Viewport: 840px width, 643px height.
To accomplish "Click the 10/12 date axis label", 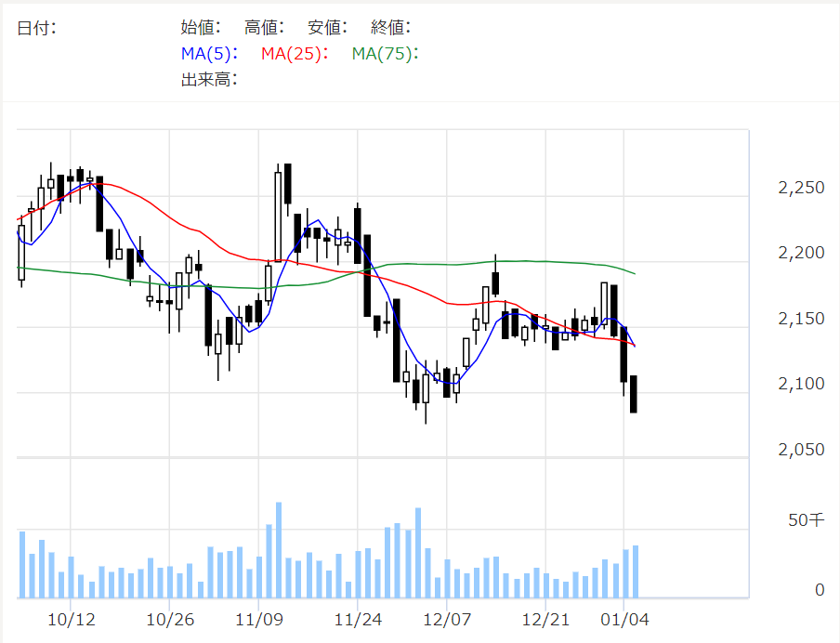I will click(x=72, y=620).
